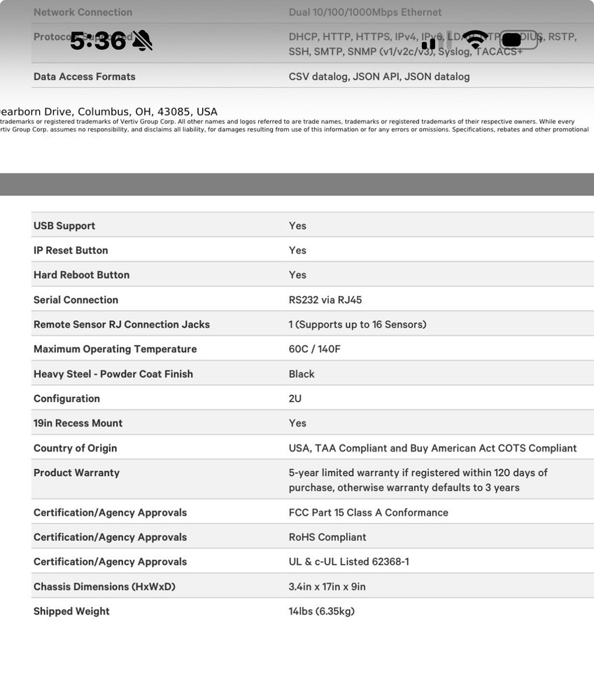
Task: Click the 'Black' finish value
Action: (302, 374)
